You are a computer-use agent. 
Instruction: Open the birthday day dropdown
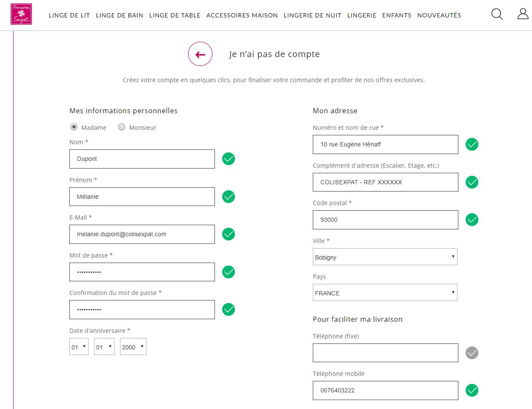(x=79, y=346)
